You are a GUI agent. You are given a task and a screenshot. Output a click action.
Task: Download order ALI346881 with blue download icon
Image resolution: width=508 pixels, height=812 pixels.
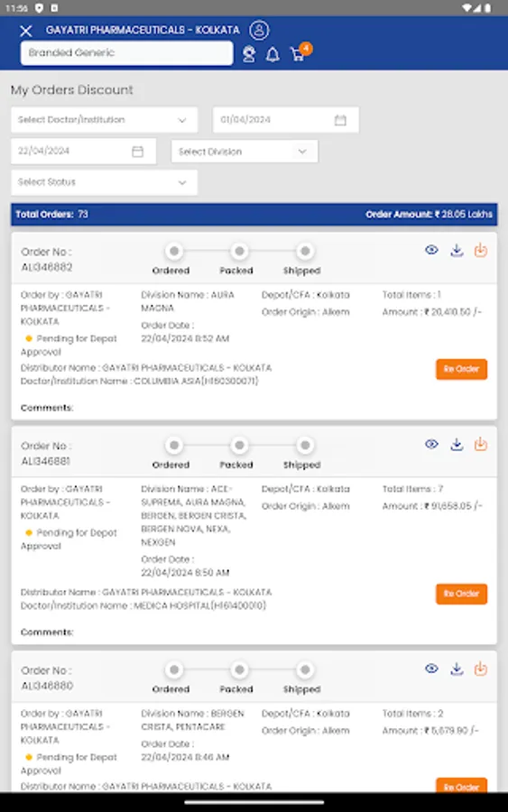point(457,445)
